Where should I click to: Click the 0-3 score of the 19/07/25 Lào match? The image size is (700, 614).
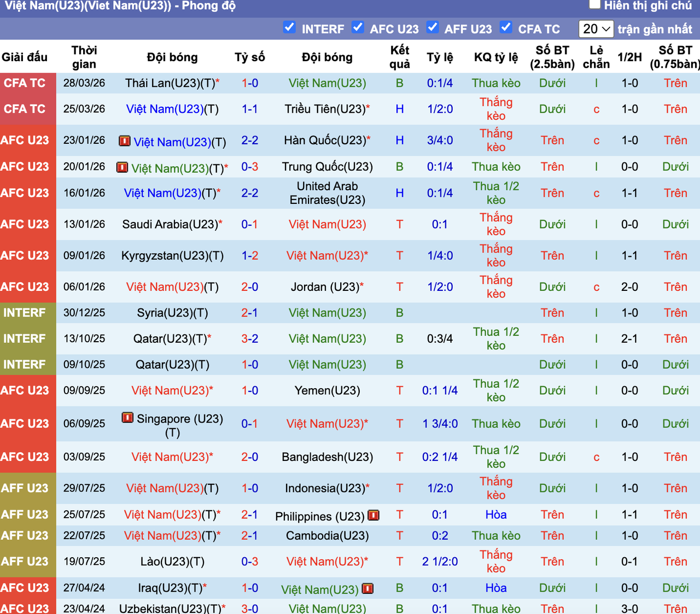[x=250, y=562]
